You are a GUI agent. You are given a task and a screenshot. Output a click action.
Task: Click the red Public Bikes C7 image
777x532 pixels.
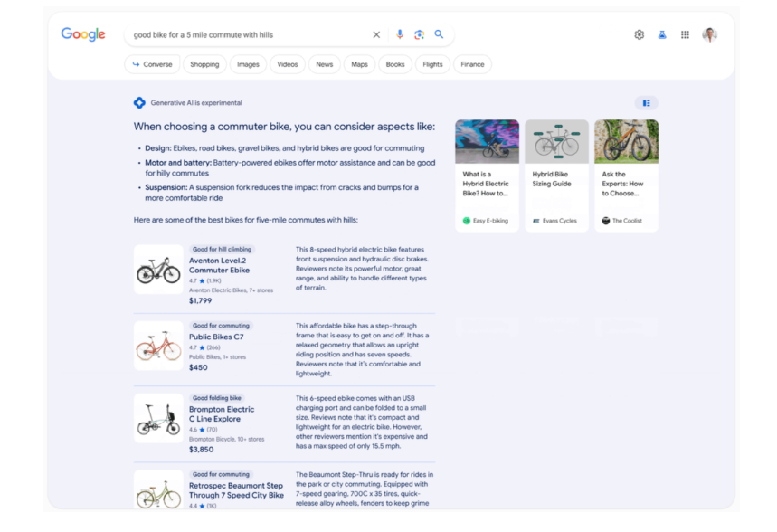158,346
